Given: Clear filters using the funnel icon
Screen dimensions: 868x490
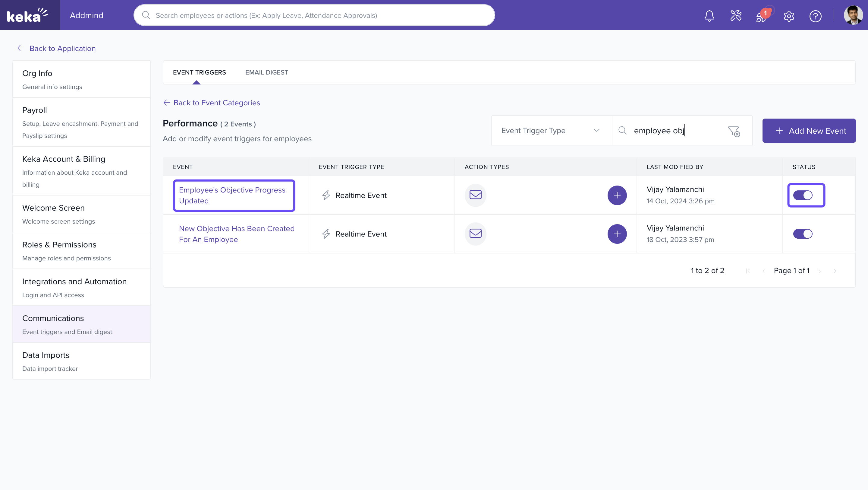Looking at the screenshot, I should click(x=734, y=131).
